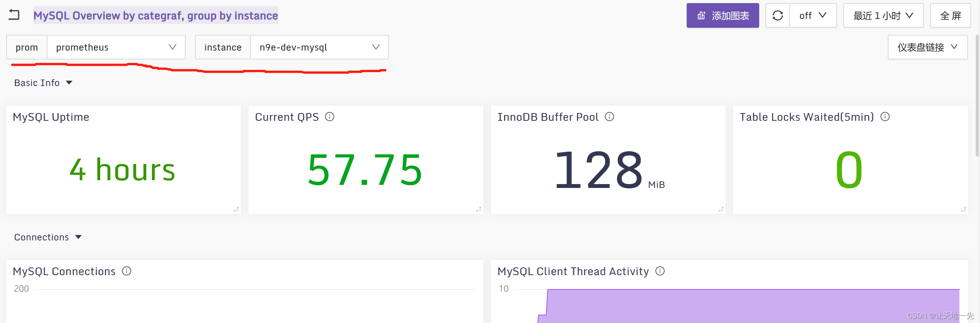
Task: Click info icon next to Current QPS
Action: click(x=329, y=117)
